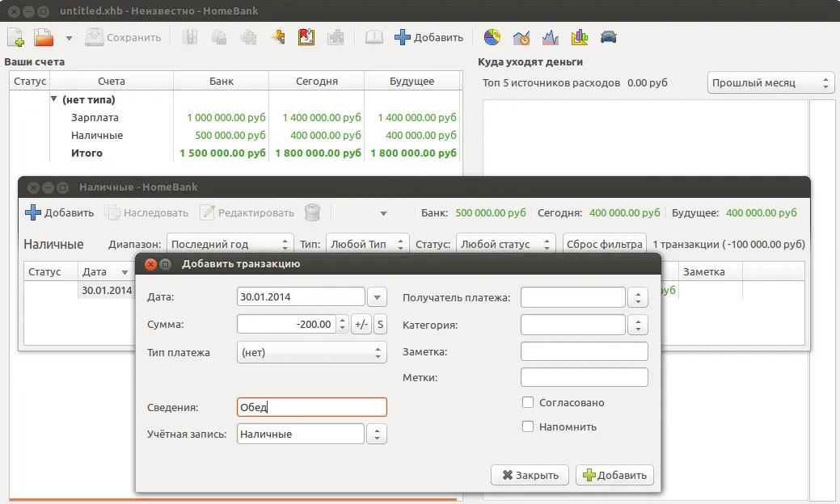The height and width of the screenshot is (504, 840).
Task: Open a file with the folder icon
Action: (44, 37)
